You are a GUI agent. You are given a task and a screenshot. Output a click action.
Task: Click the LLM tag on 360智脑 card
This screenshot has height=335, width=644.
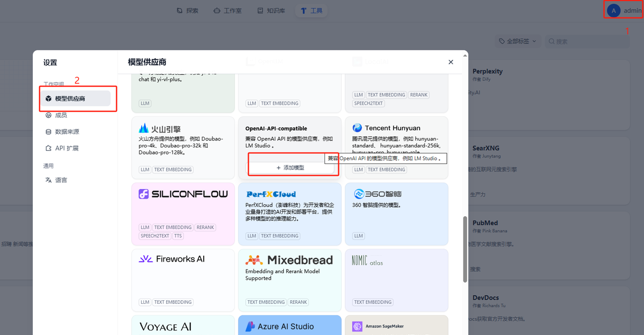pos(359,236)
